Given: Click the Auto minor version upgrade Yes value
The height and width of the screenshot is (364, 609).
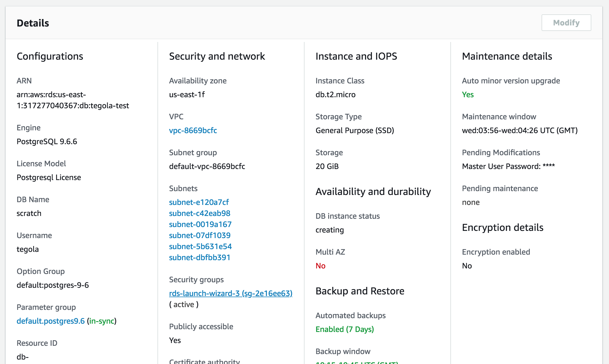Looking at the screenshot, I should tap(468, 94).
